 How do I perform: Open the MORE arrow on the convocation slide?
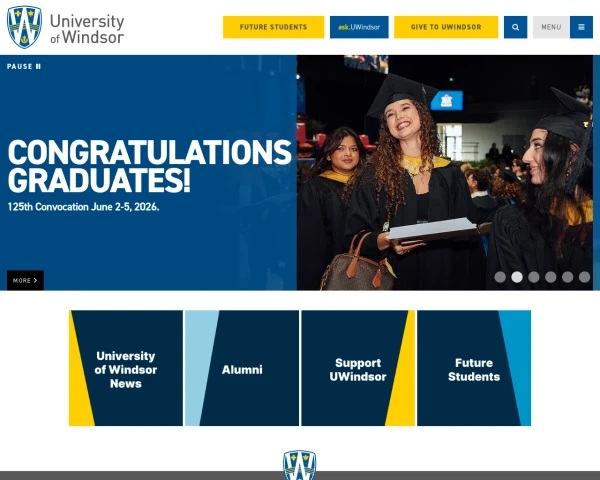point(25,280)
